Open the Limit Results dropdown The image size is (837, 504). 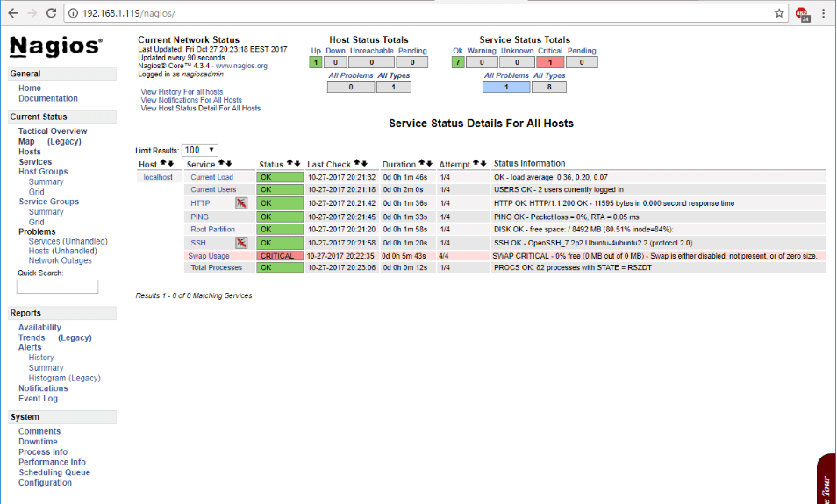(200, 151)
